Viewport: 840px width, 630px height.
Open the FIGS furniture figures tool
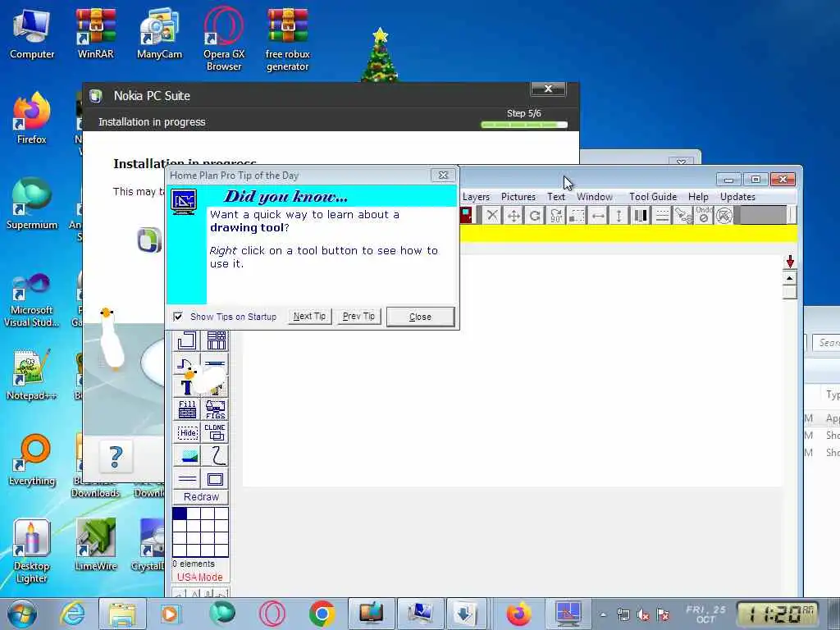click(216, 409)
